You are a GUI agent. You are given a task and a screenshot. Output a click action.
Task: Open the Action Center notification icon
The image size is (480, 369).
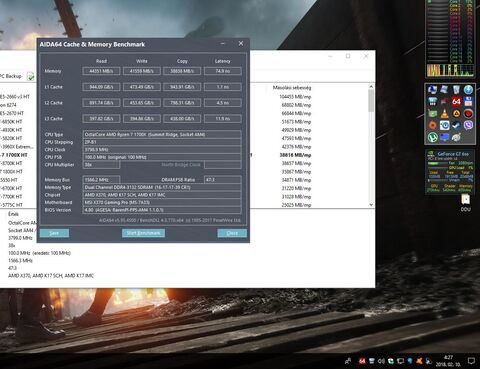click(471, 361)
